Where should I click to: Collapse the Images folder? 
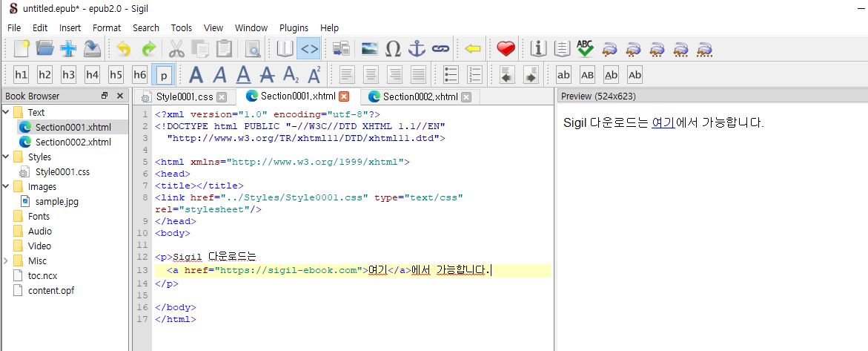[5, 186]
